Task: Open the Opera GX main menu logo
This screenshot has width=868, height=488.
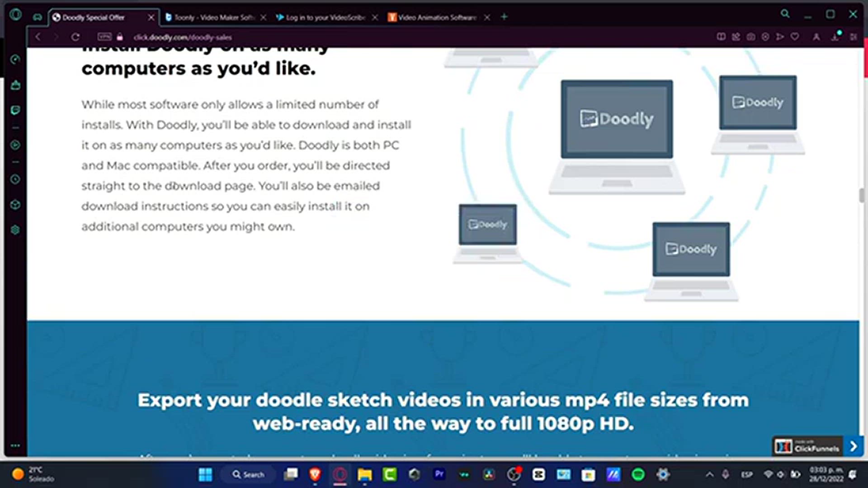Action: tap(15, 14)
